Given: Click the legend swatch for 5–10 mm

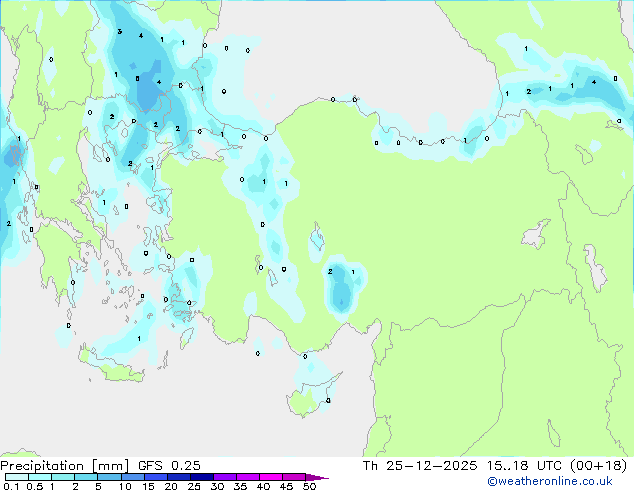Looking at the screenshot, I should pyautogui.click(x=109, y=477).
